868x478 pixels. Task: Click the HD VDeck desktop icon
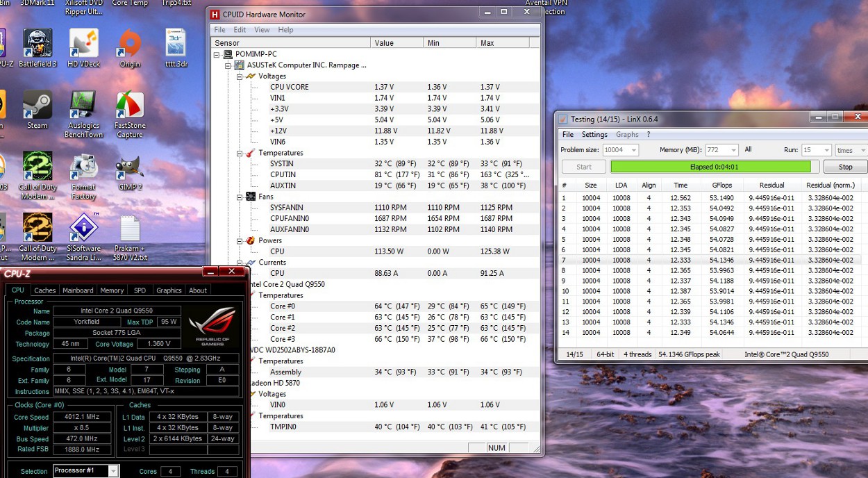[83, 44]
